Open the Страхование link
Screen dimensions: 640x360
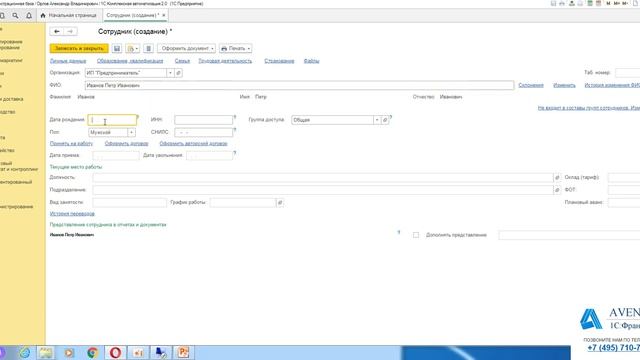pyautogui.click(x=279, y=61)
